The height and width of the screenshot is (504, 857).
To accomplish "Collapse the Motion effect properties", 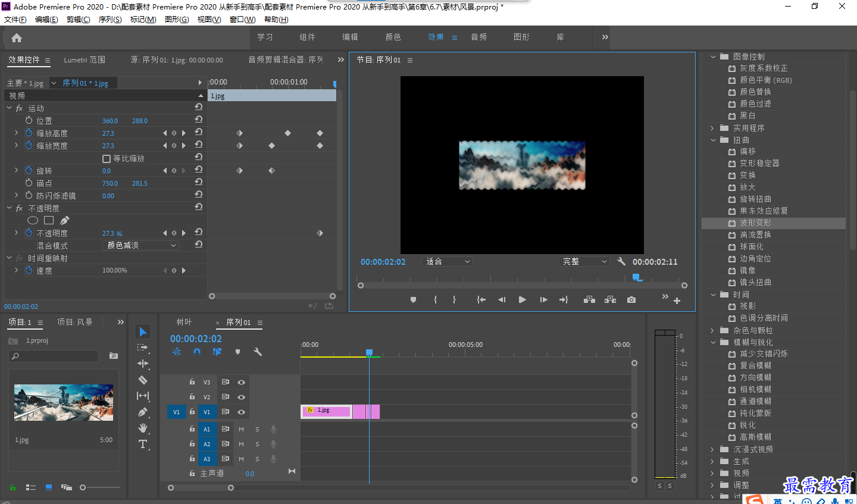I will click(9, 108).
